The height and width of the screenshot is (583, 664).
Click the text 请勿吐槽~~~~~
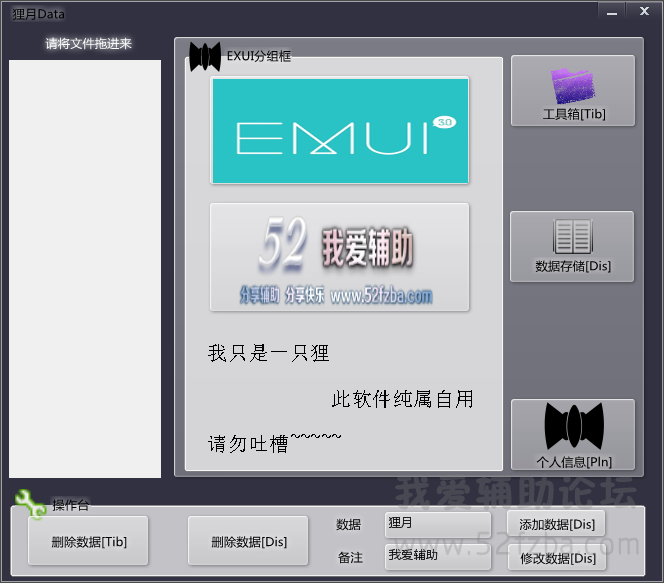pyautogui.click(x=274, y=443)
